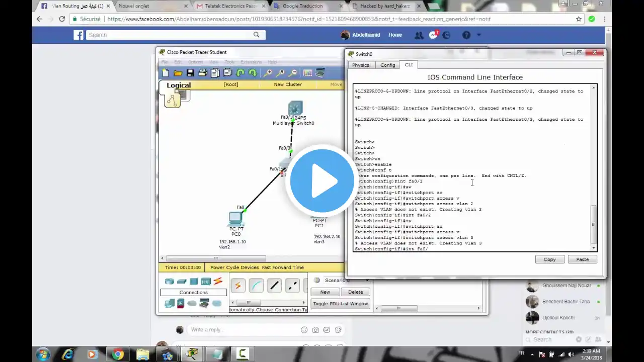Viewport: 644px width, 362px height.
Task: Click Paste in the Switch0 CLI window
Action: [582, 259]
